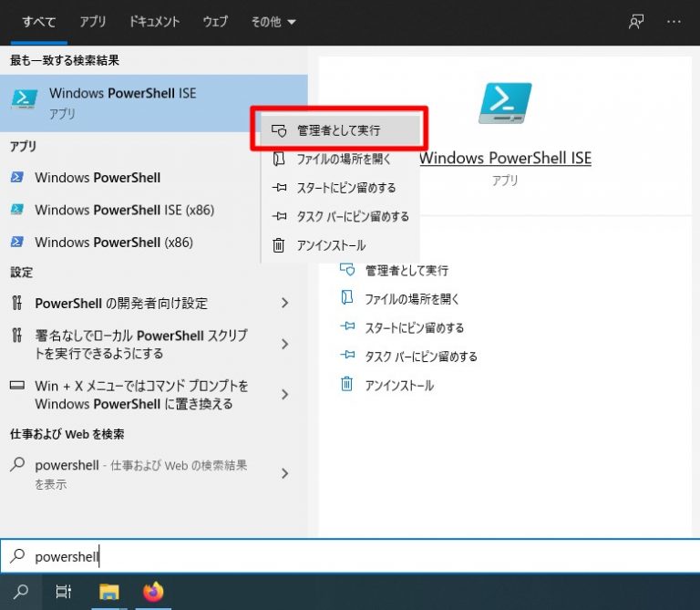Image resolution: width=700 pixels, height=610 pixels.
Task: Click the PowerShell ISE (x86) result icon
Action: point(17,210)
